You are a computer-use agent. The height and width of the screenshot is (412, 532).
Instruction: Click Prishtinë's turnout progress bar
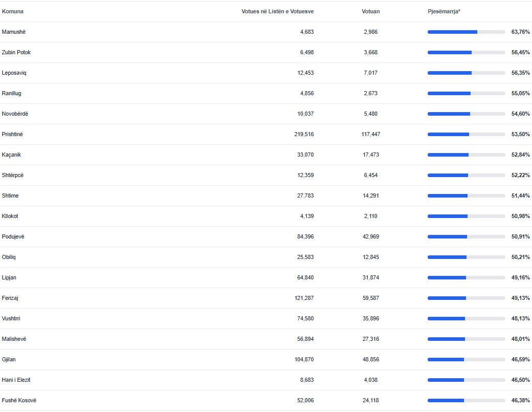tap(466, 134)
